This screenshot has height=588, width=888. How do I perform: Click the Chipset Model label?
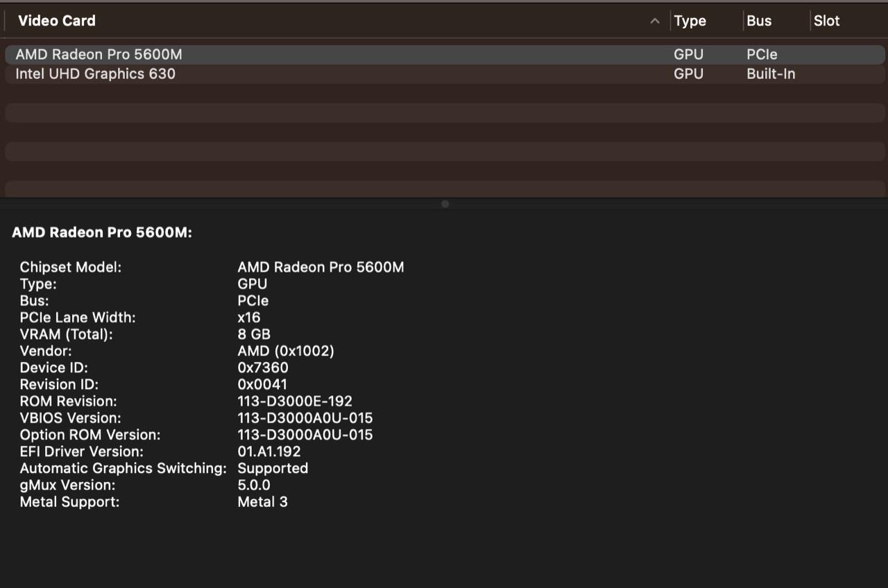click(71, 267)
